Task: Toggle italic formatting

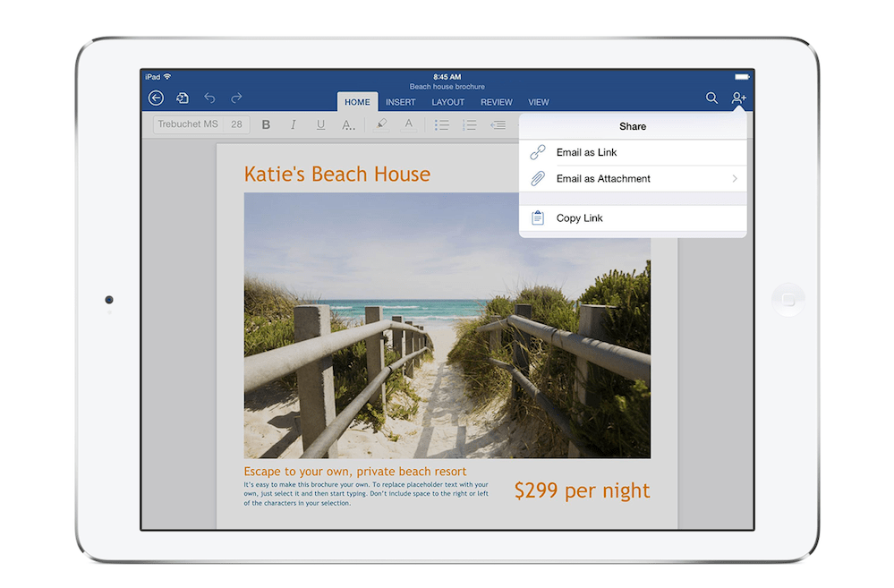Action: click(293, 125)
